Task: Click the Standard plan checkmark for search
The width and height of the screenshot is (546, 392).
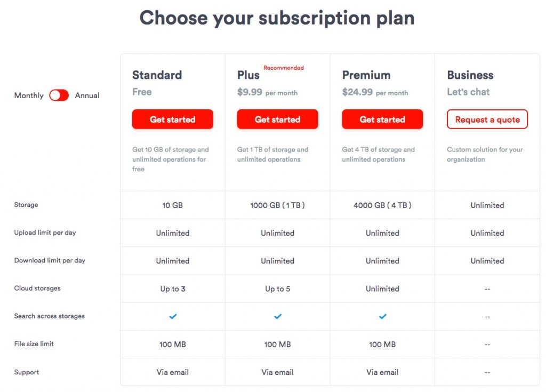Action: (173, 316)
